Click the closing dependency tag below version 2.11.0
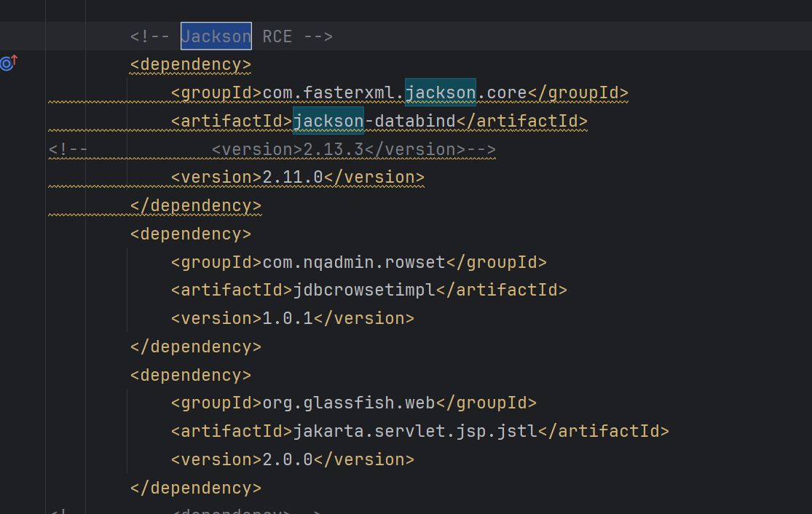This screenshot has height=514, width=812. pyautogui.click(x=195, y=206)
